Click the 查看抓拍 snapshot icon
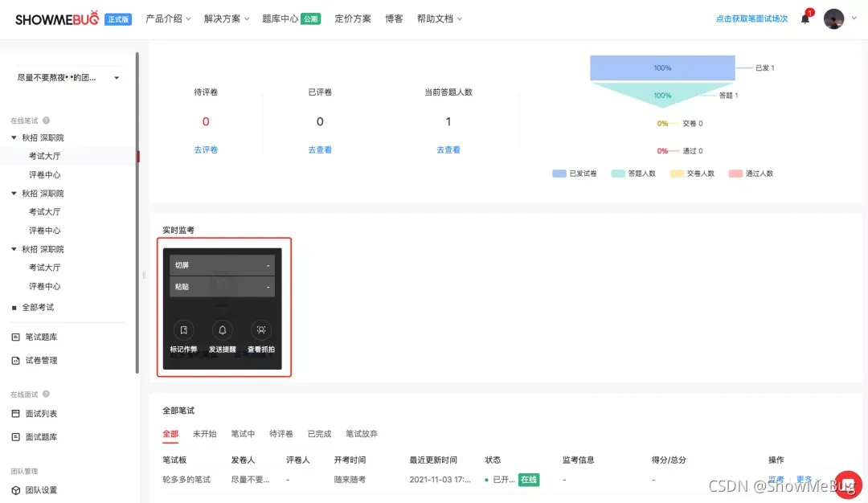868x503 pixels. [260, 329]
